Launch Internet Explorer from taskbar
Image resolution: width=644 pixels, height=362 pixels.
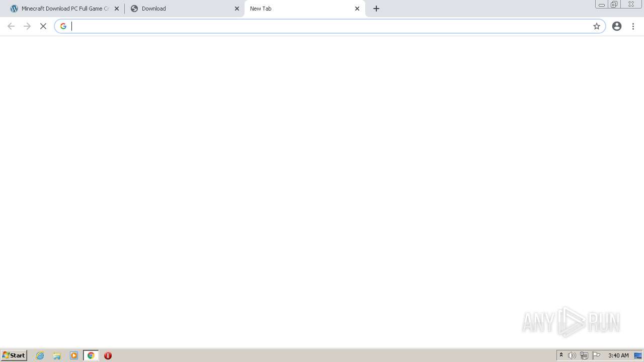pos(40,355)
